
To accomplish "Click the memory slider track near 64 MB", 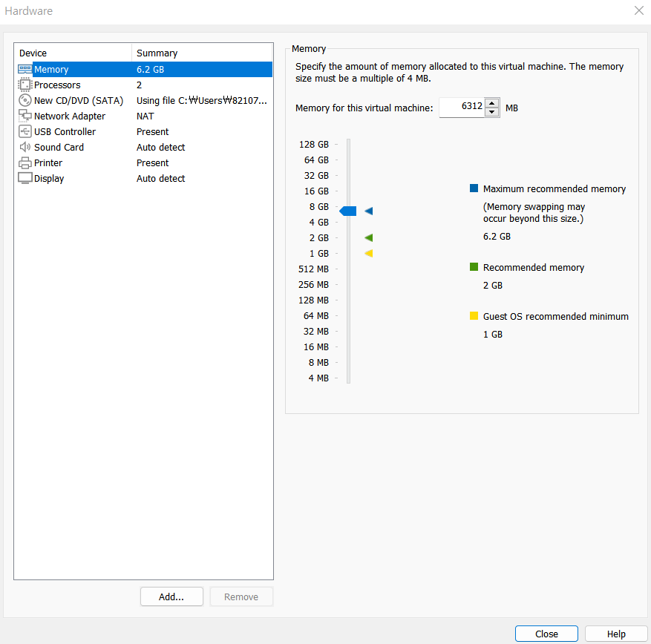I will 349,316.
